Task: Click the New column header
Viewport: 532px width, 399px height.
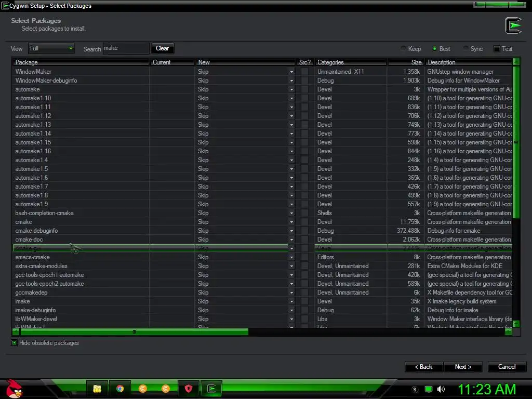Action: pyautogui.click(x=245, y=62)
